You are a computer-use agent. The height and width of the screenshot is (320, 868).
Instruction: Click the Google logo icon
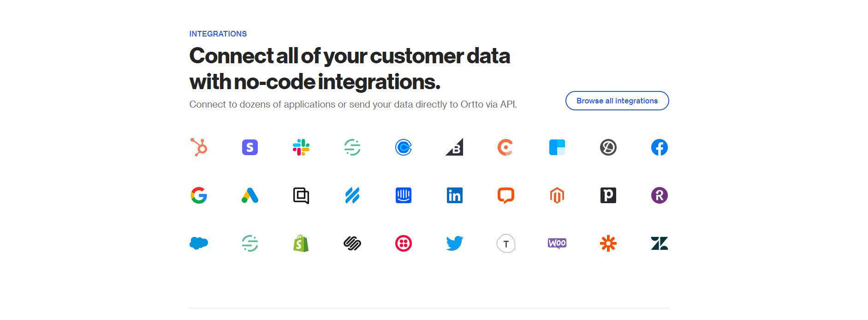(x=199, y=195)
